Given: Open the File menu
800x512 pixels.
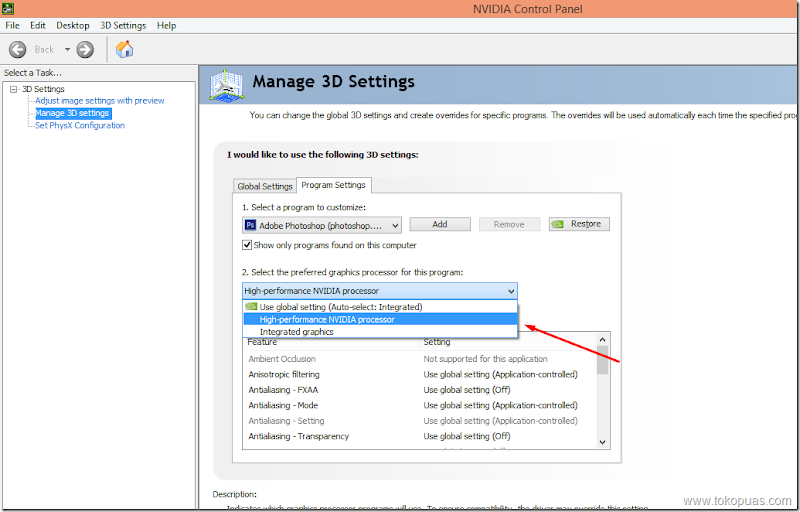Looking at the screenshot, I should coord(12,25).
